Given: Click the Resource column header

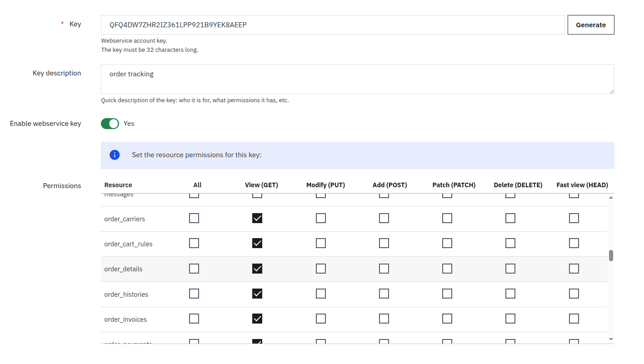Looking at the screenshot, I should (x=118, y=185).
